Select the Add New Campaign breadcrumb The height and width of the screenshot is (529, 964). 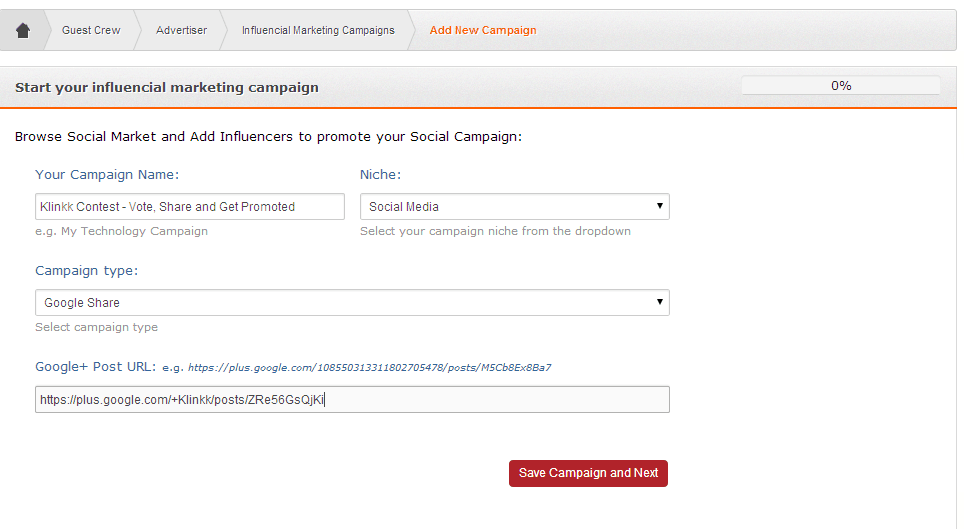[x=483, y=30]
